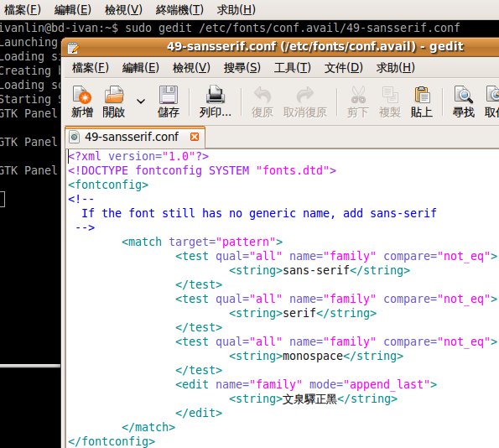Click the Replace icon at toolbar edge
Screen dimensions: 499x448
492,95
